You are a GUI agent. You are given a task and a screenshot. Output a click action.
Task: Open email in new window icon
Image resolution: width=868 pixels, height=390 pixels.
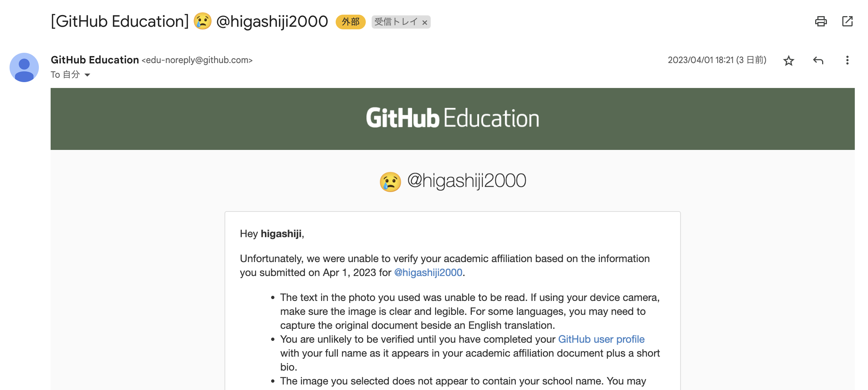(x=847, y=22)
